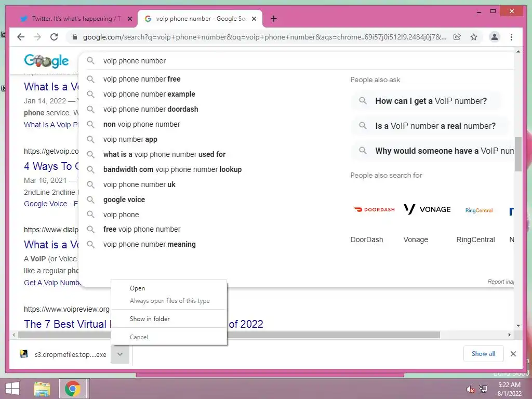Open the Get A Voip Number sublink
Viewport: 532px width, 399px height.
tap(51, 283)
